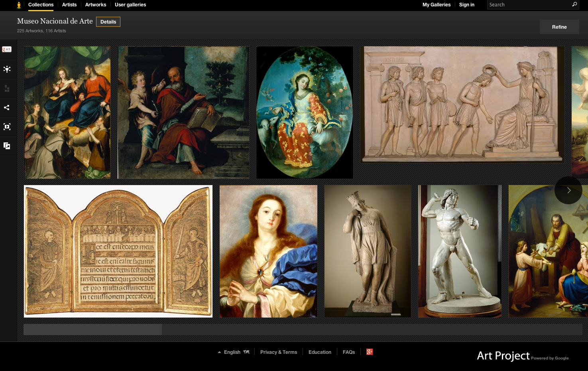Open the red-haired Virgin portrait thumbnail
The image size is (588, 371).
coord(268,251)
